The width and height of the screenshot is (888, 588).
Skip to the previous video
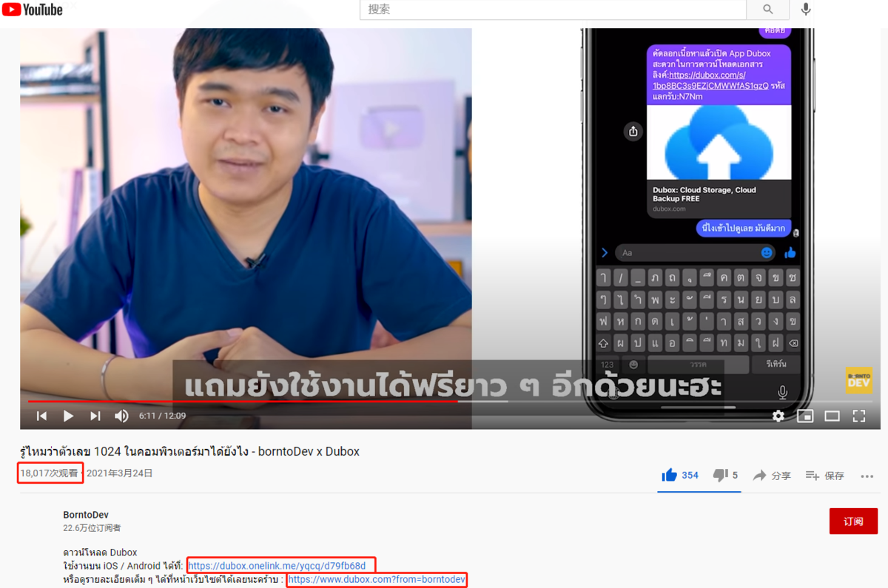point(42,416)
